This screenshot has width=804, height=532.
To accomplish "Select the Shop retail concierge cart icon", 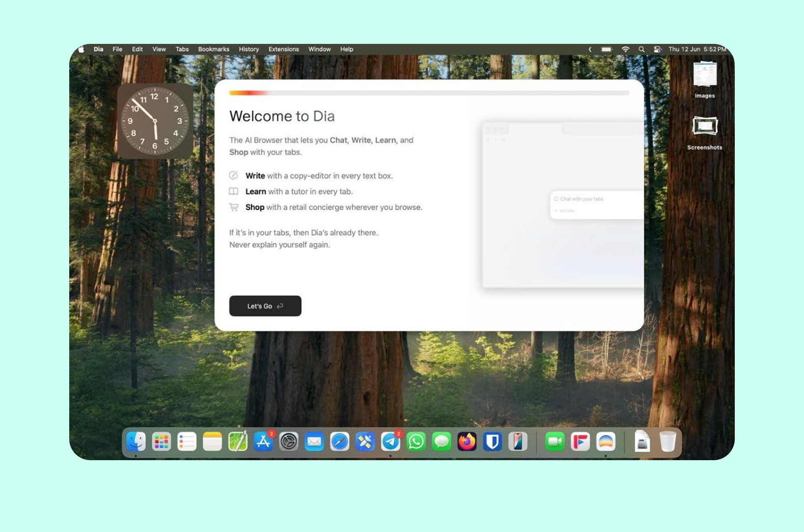I will (234, 207).
